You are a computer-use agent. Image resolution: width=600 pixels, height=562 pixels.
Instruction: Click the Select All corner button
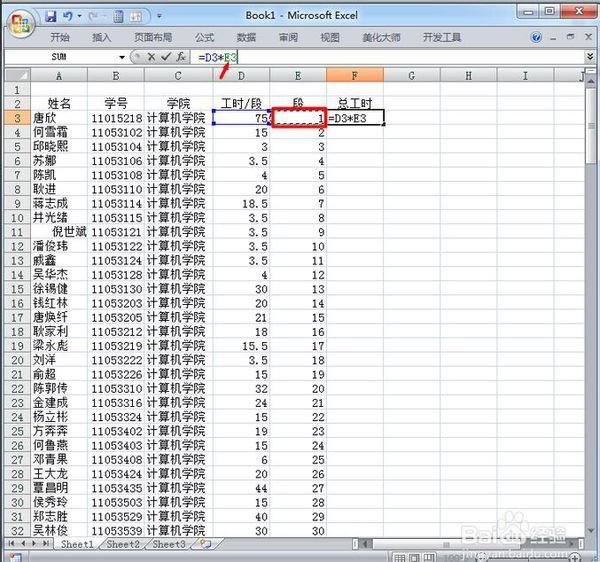pos(17,75)
